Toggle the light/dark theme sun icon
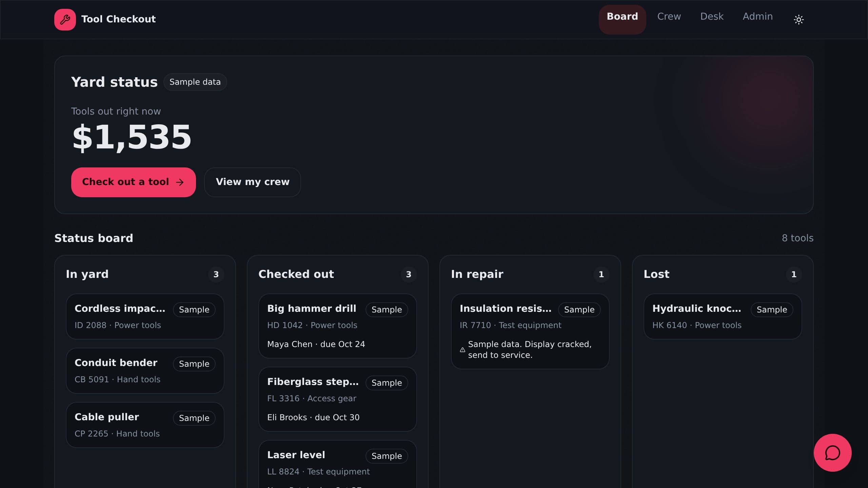Viewport: 868px width, 488px height. coord(798,19)
